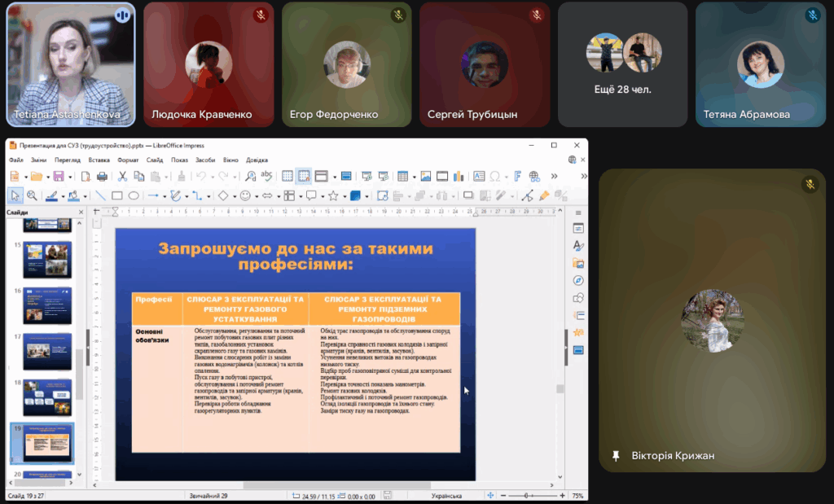The width and height of the screenshot is (834, 504).
Task: Open the Формат menu
Action: pyautogui.click(x=128, y=160)
